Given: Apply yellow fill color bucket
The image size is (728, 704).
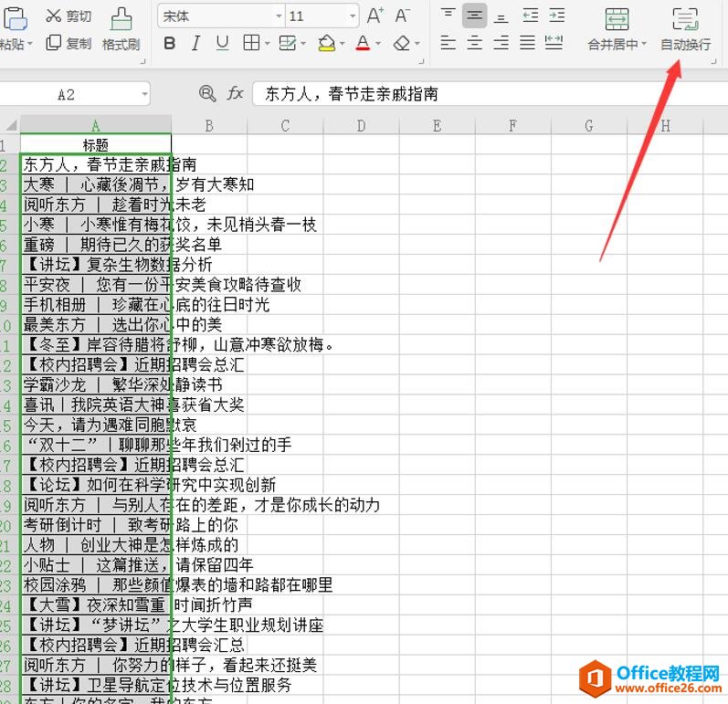Looking at the screenshot, I should coord(327,44).
